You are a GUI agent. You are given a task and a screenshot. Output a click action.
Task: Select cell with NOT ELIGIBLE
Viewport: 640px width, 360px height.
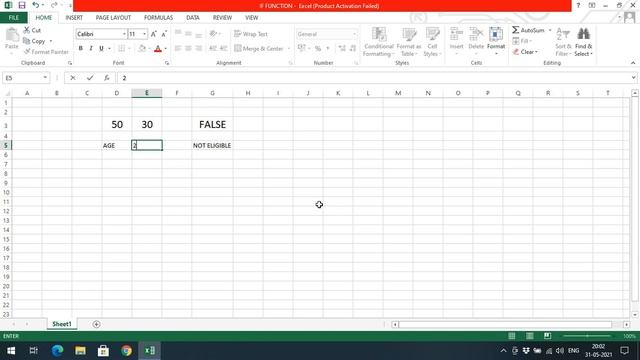click(x=212, y=145)
